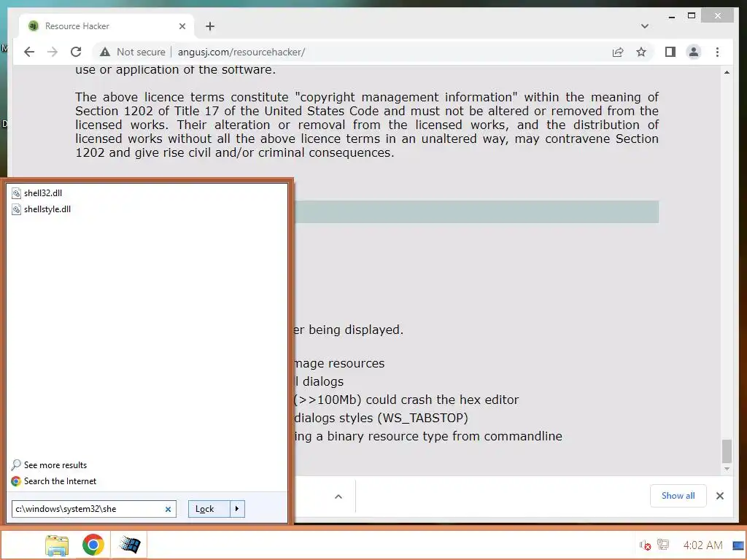Go back to the previous page
This screenshot has height=560, width=747.
click(x=29, y=52)
